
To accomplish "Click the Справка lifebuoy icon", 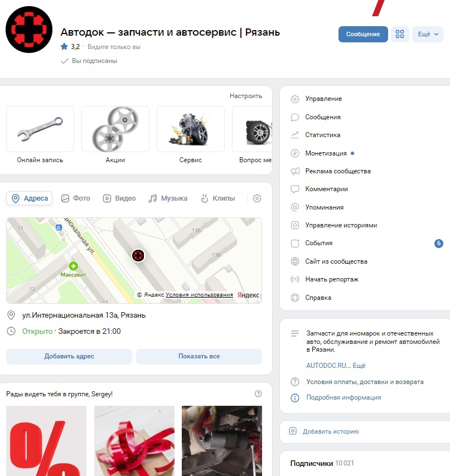I will point(295,298).
